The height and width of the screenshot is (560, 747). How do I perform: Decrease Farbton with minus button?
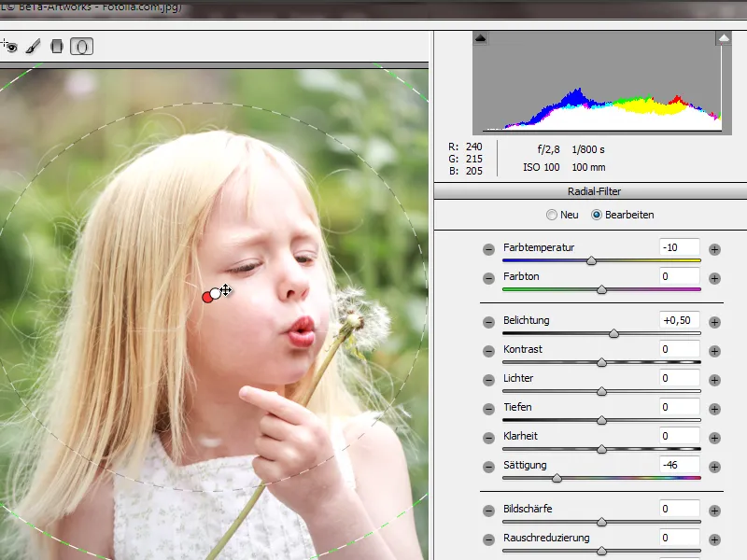488,278
